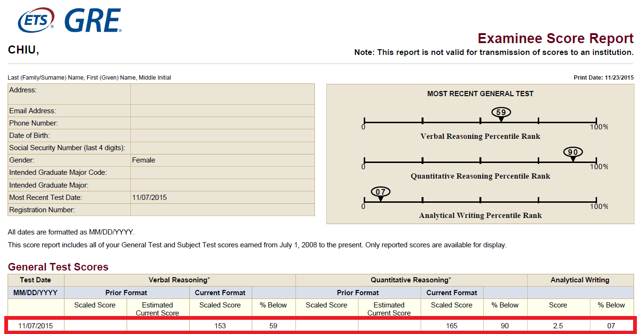This screenshot has height=334, width=644.
Task: Click the Address label
Action: coord(23,90)
